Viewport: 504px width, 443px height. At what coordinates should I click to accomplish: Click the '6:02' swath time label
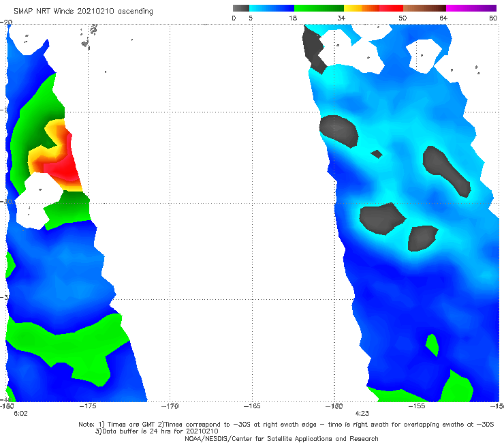tap(20, 414)
